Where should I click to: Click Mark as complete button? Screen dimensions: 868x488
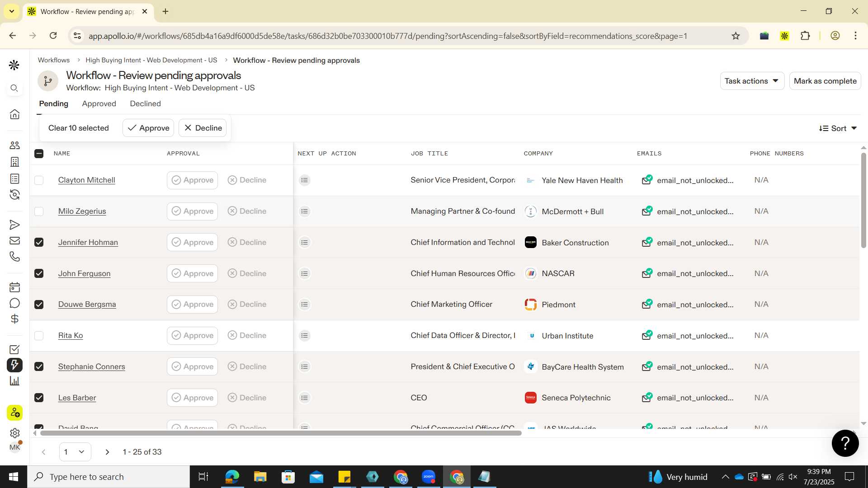[825, 81]
